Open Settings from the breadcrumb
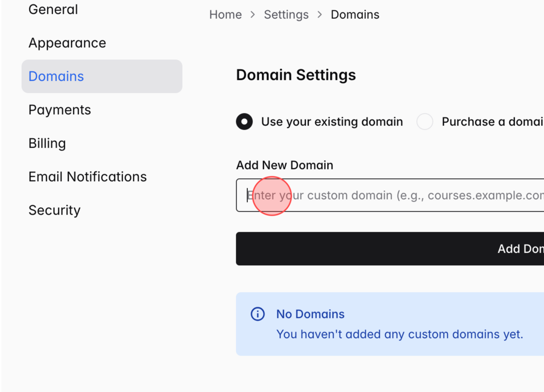 point(286,14)
